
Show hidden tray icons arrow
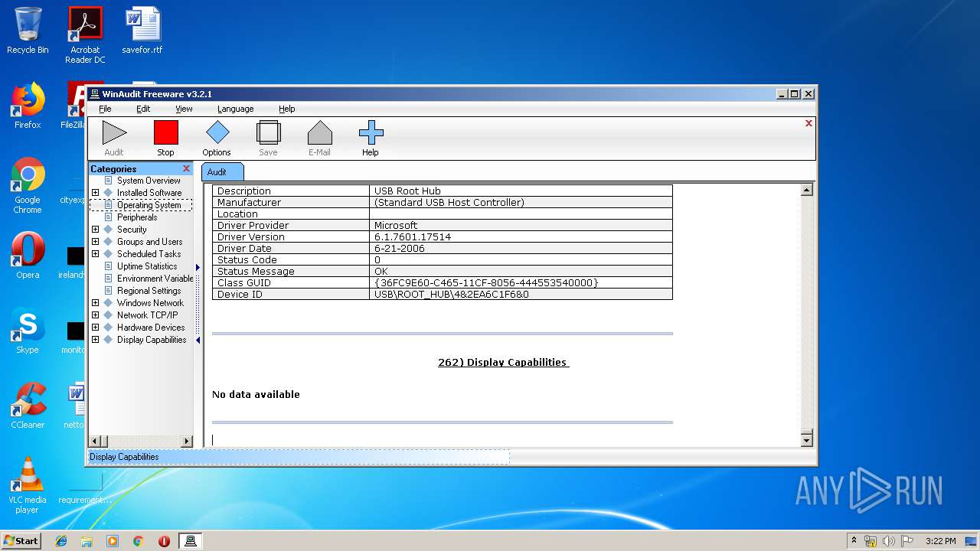point(854,540)
